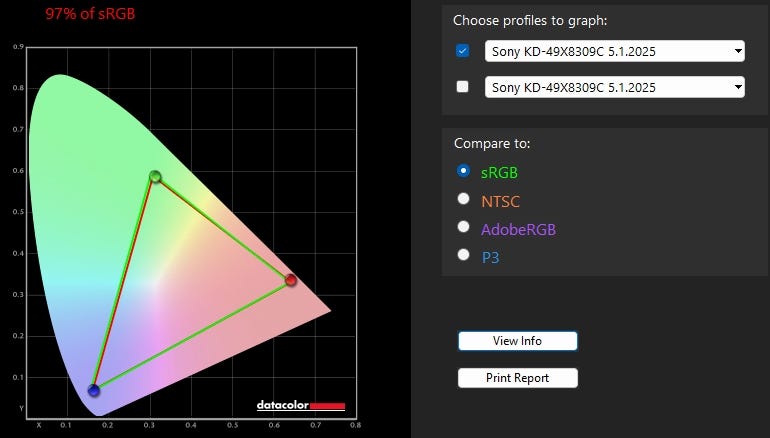Select the sRGB comparison radio button

point(463,171)
